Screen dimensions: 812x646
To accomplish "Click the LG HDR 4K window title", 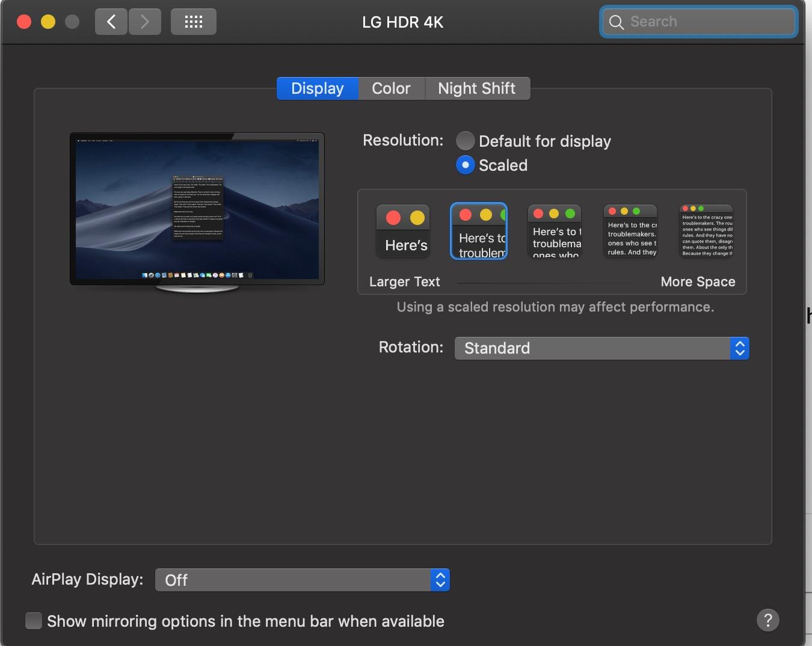I will [x=402, y=22].
